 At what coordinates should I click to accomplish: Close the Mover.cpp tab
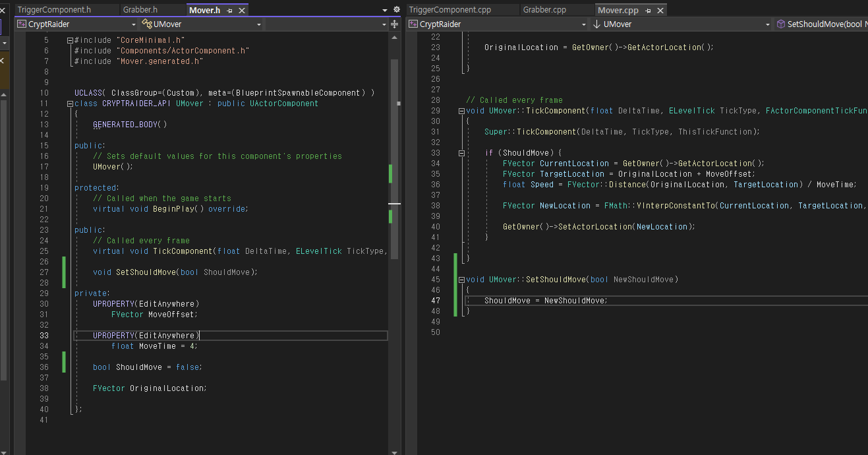pyautogui.click(x=660, y=11)
